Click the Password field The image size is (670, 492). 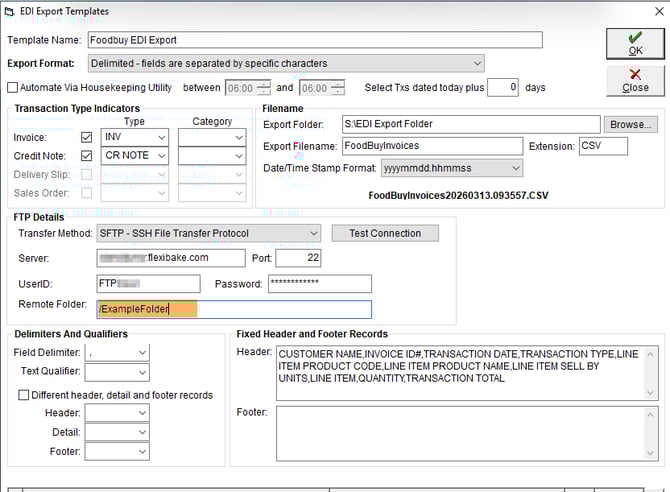(x=320, y=283)
